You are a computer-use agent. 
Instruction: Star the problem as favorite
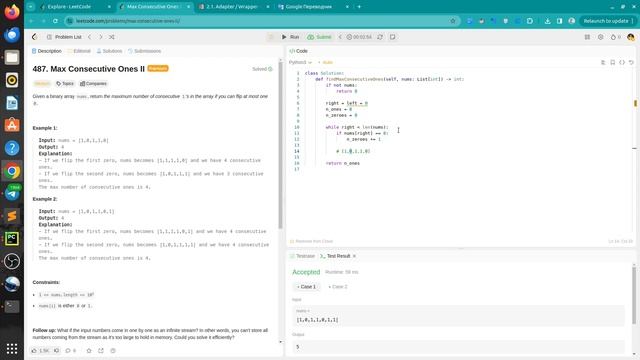coord(89,351)
